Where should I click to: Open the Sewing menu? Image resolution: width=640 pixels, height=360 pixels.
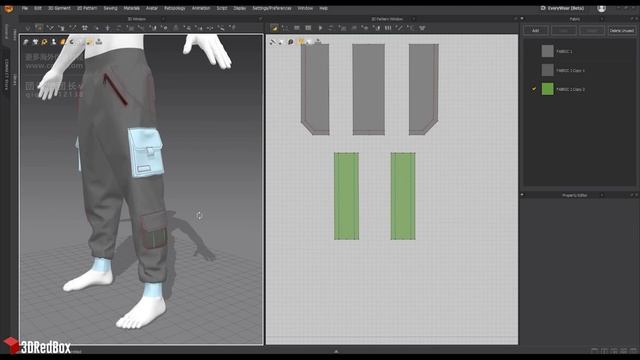(x=110, y=8)
